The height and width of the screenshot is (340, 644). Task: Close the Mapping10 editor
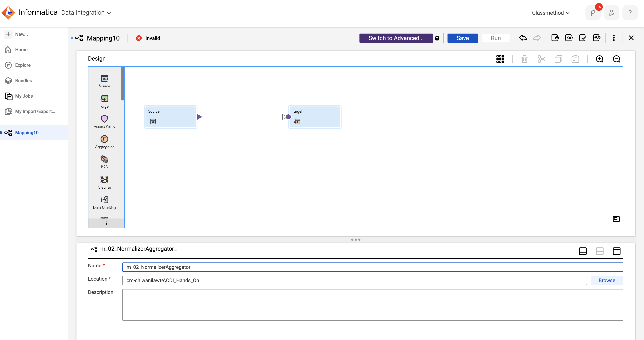(631, 38)
